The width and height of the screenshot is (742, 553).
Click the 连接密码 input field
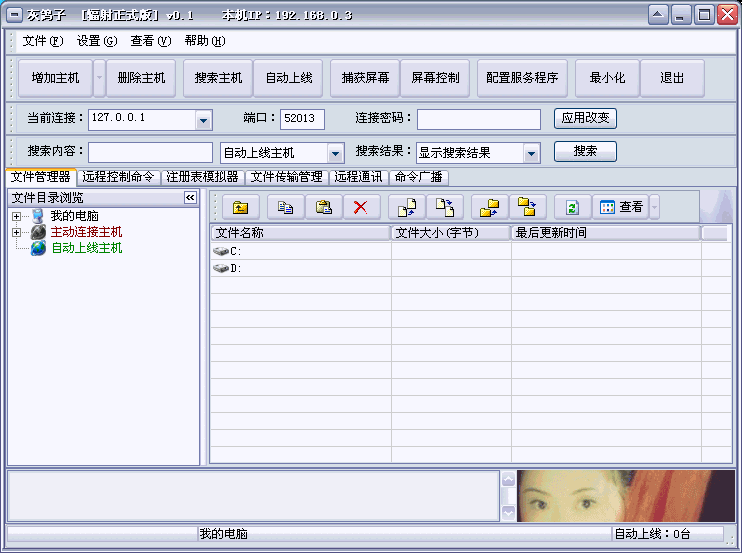479,119
